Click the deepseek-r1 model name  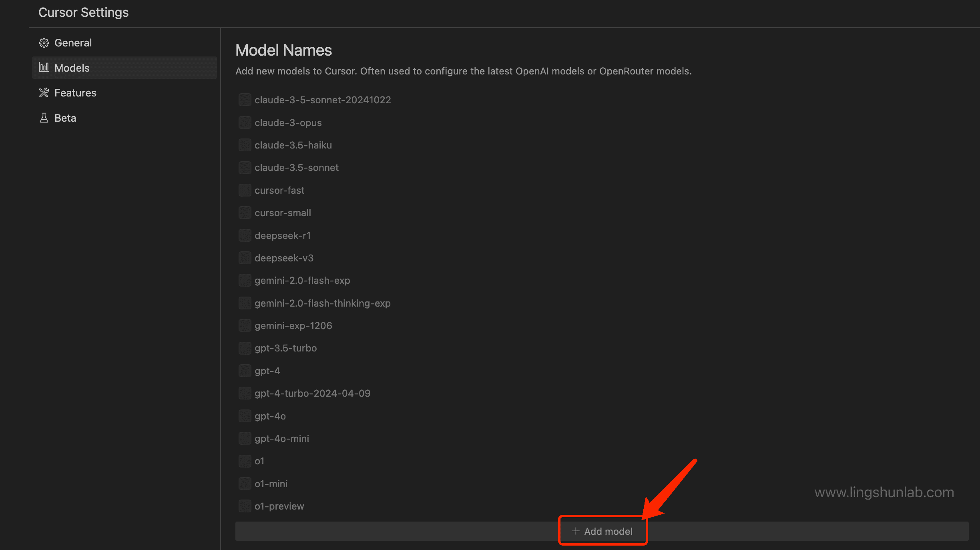(x=283, y=235)
